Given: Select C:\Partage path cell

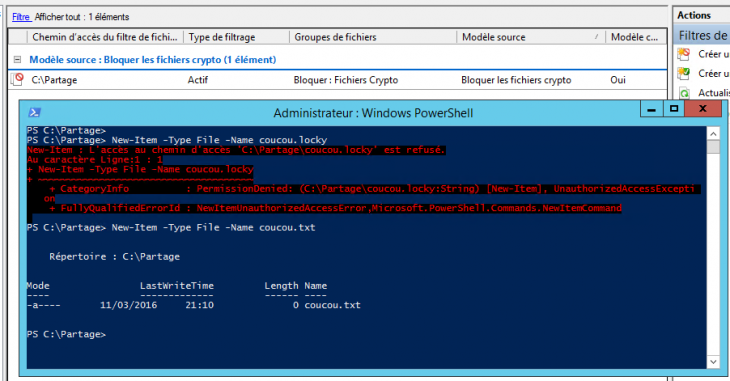Looking at the screenshot, I should tap(54, 80).
